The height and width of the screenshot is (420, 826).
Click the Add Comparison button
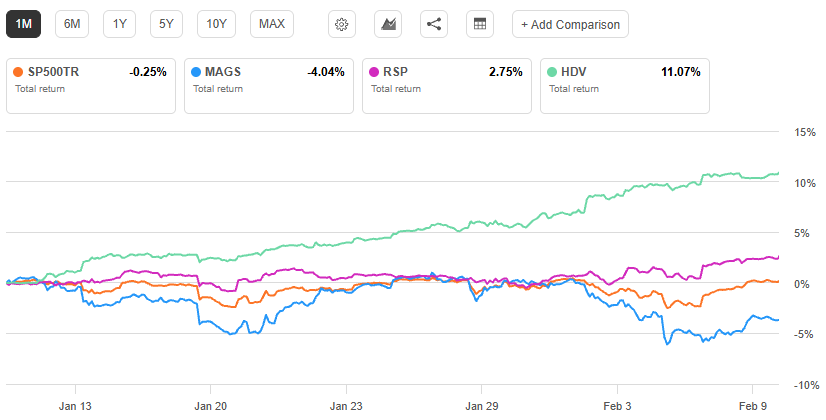point(570,24)
